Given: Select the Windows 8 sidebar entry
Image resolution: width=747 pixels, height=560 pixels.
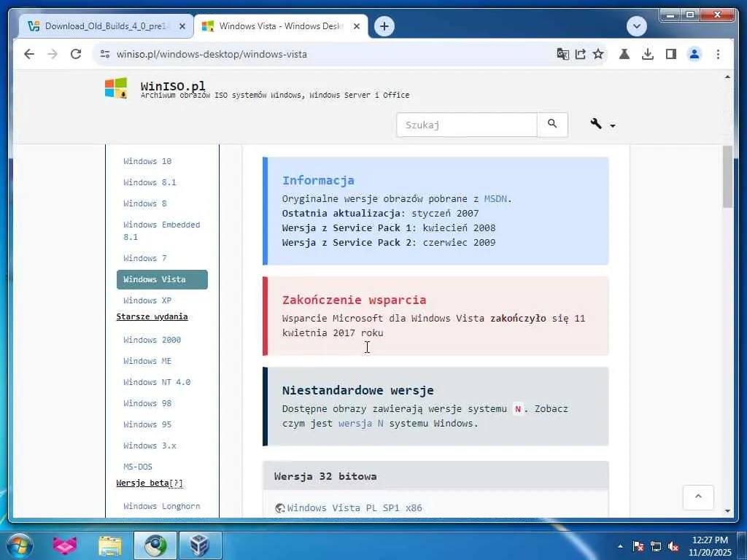Looking at the screenshot, I should tap(145, 203).
